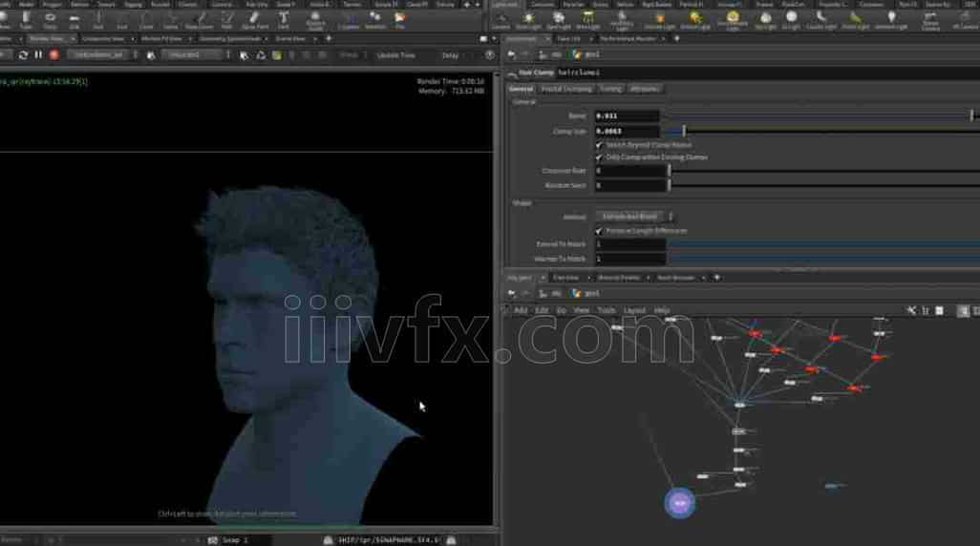Switch to the Performance Monitor tab
This screenshot has height=546, width=980.
(x=628, y=39)
